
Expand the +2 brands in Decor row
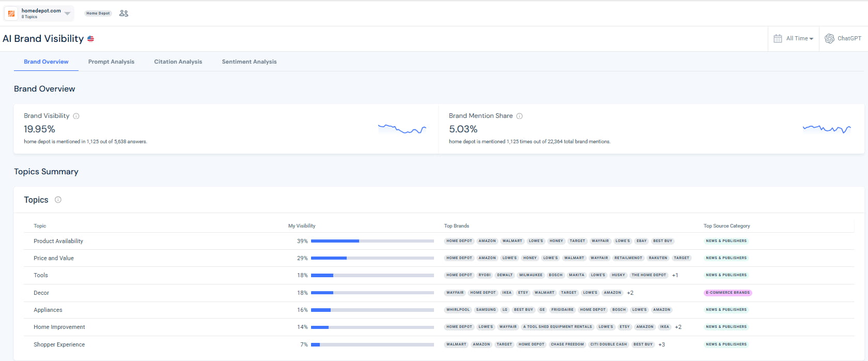click(630, 293)
